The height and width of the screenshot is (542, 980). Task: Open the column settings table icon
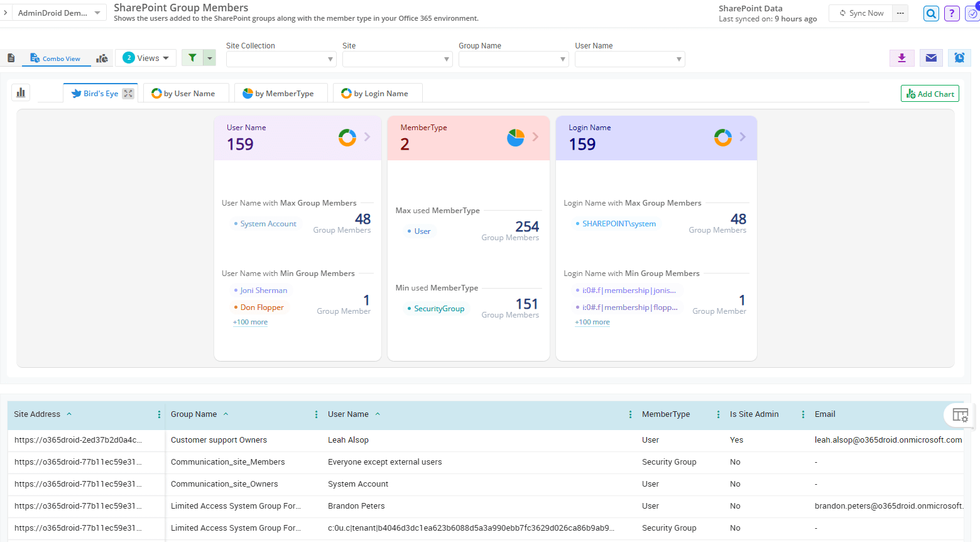coord(960,415)
